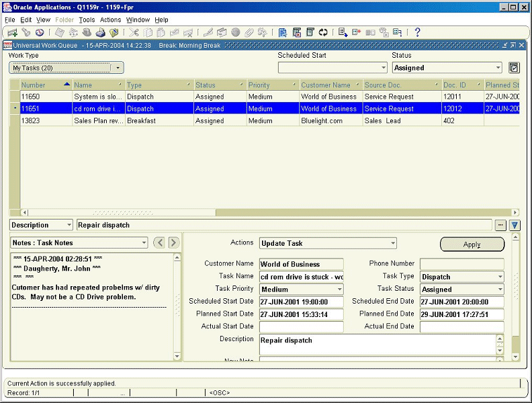
Task: Click the print icon in the toolbar
Action: point(100,32)
